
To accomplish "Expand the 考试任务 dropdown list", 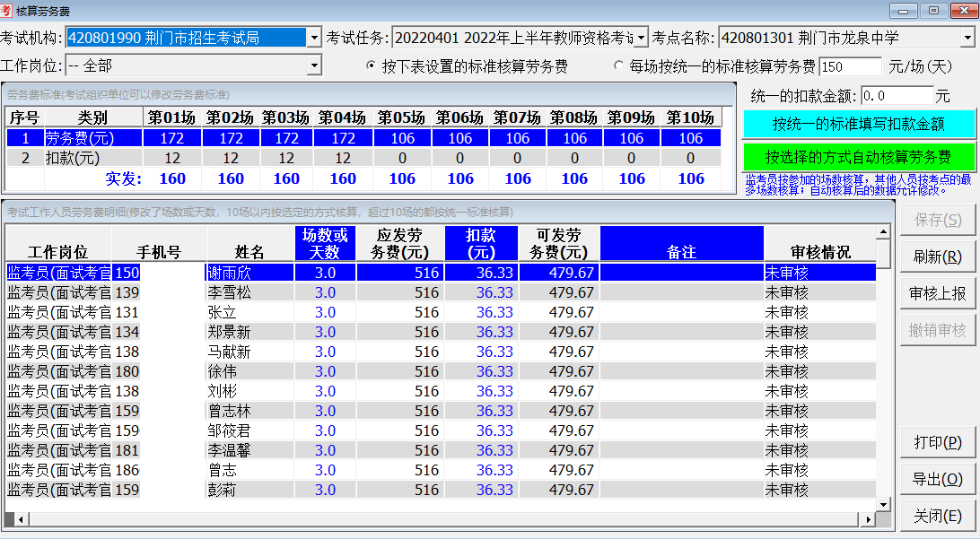I will pos(642,38).
